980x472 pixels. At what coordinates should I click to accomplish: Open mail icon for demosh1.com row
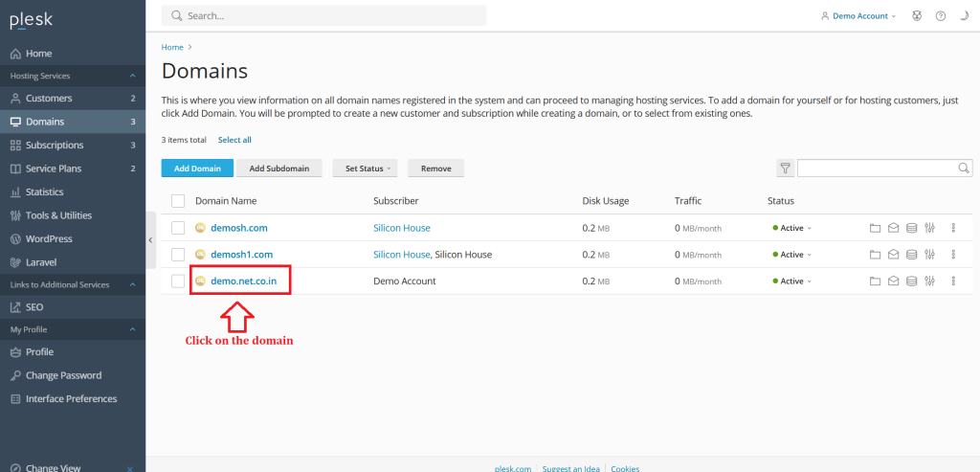click(x=893, y=255)
